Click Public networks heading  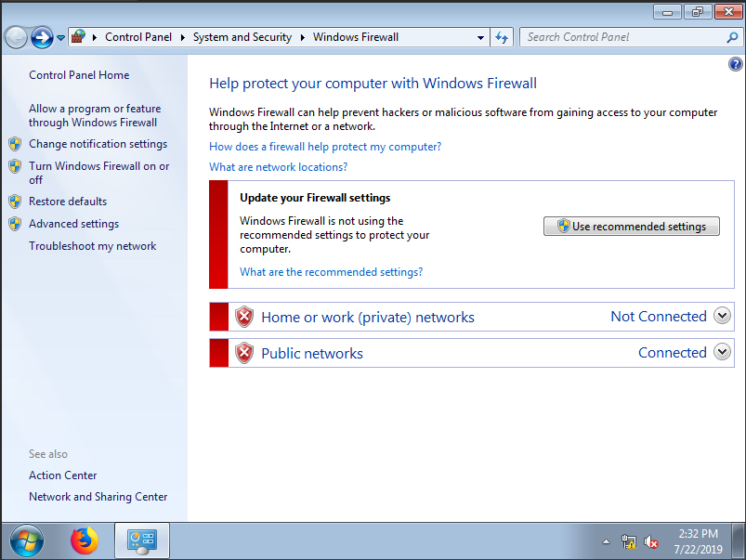(312, 354)
